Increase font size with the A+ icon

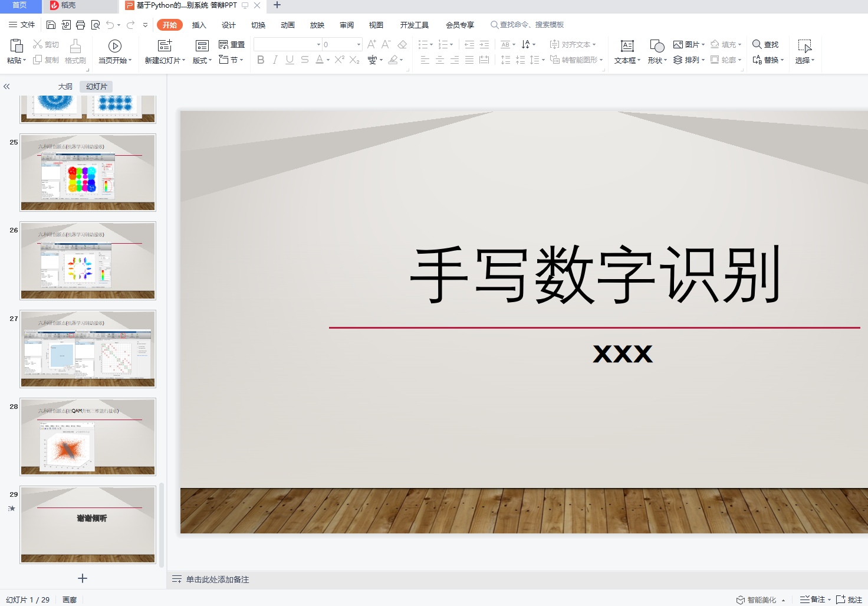[371, 44]
